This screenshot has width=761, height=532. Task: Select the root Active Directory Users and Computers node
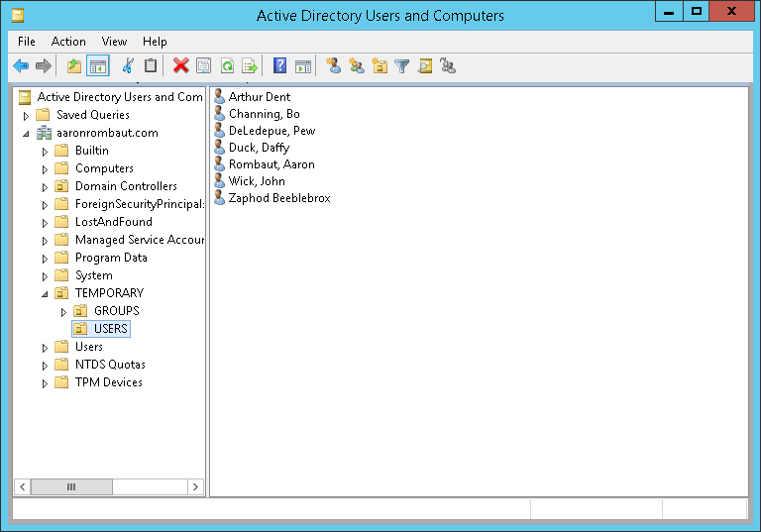120,97
